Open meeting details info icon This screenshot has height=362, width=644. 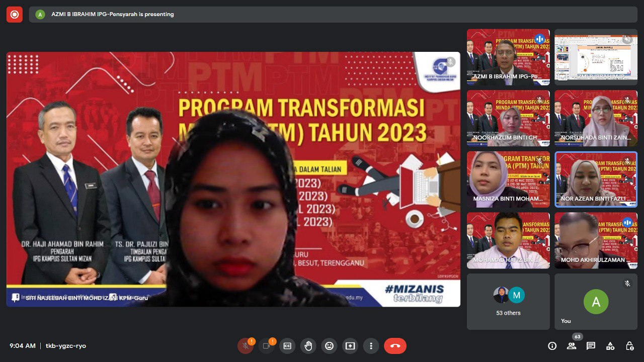[552, 346]
